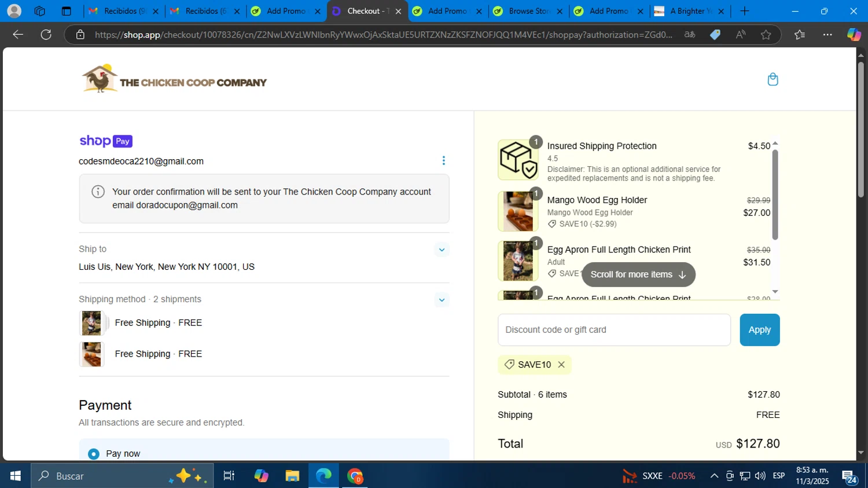Expand the Ship to section

point(442,250)
